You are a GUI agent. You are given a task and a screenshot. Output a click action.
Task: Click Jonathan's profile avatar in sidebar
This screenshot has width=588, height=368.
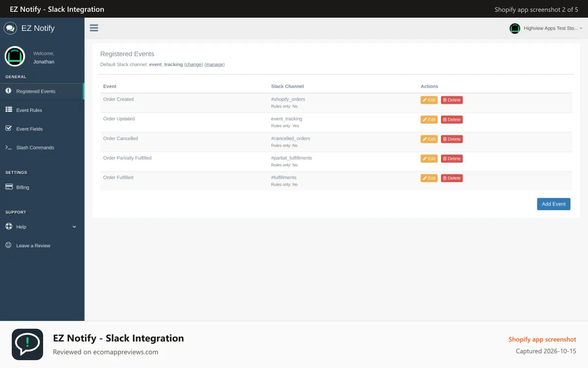tap(15, 56)
